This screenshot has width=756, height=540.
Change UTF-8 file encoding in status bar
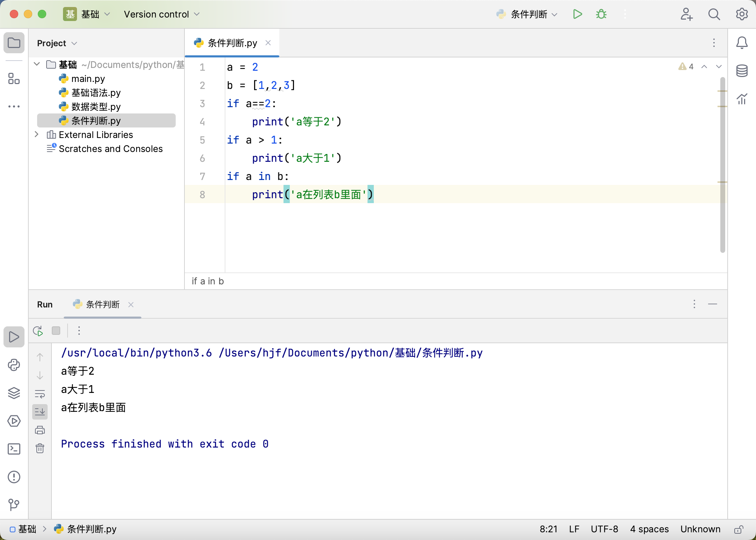[x=604, y=529]
